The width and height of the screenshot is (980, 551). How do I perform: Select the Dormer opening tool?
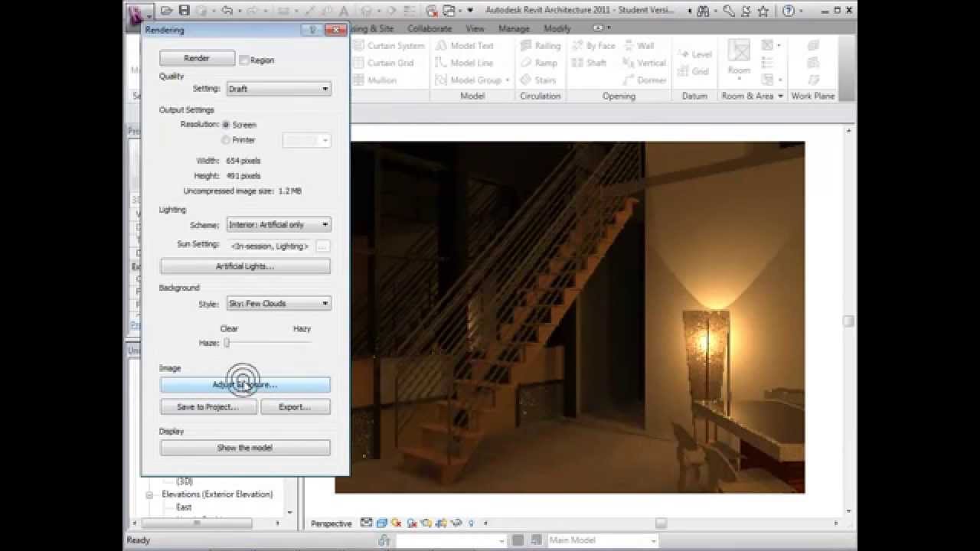pos(645,80)
